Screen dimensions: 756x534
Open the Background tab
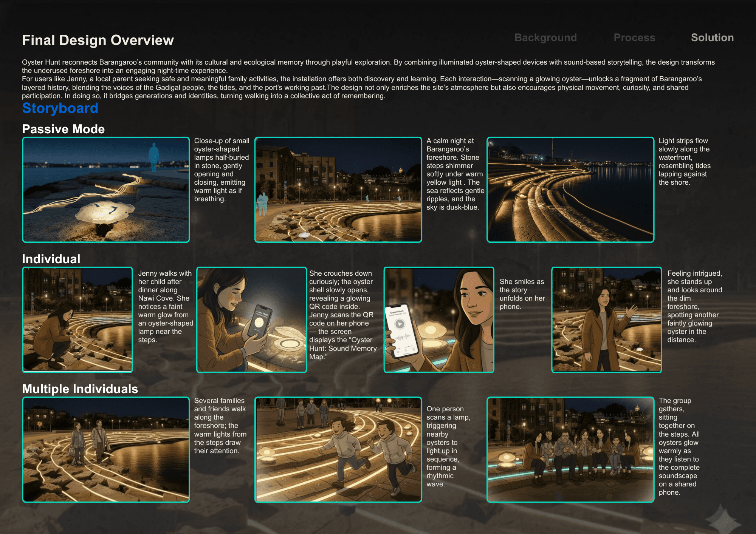coord(545,38)
